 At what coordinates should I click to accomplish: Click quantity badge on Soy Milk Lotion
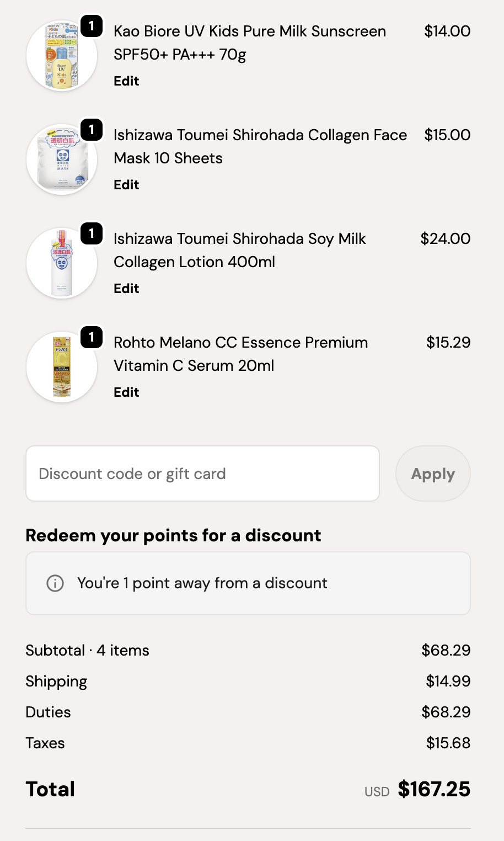(92, 233)
